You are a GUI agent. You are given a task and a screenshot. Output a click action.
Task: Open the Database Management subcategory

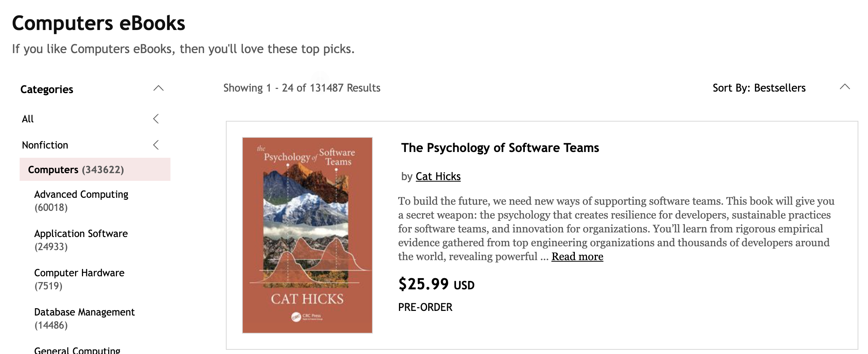click(x=84, y=318)
